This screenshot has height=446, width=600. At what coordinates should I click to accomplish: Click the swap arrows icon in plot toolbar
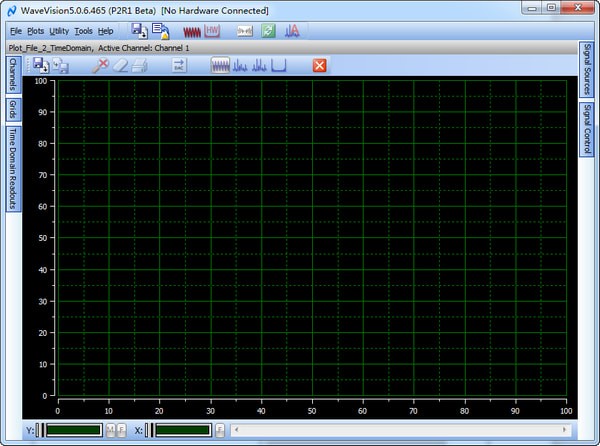click(180, 65)
